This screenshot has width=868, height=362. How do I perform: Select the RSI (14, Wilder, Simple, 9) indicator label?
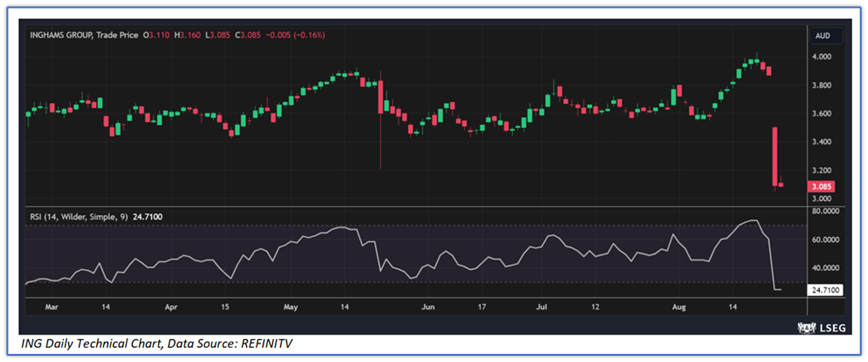[x=80, y=217]
